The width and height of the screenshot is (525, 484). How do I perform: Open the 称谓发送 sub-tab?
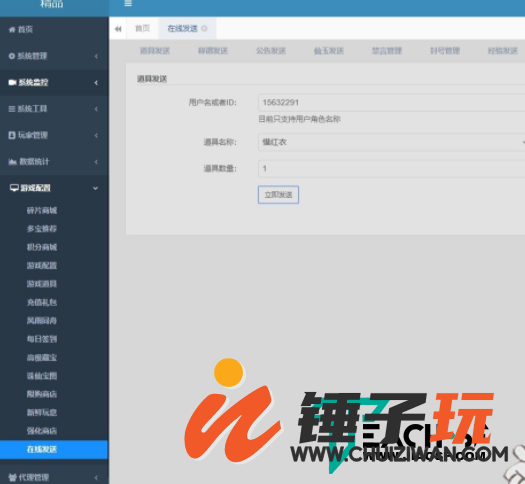point(213,51)
